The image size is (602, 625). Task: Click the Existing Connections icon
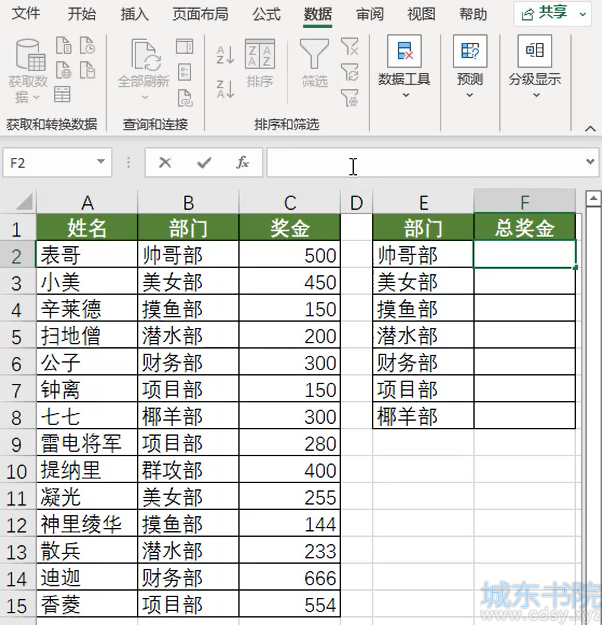tap(87, 70)
